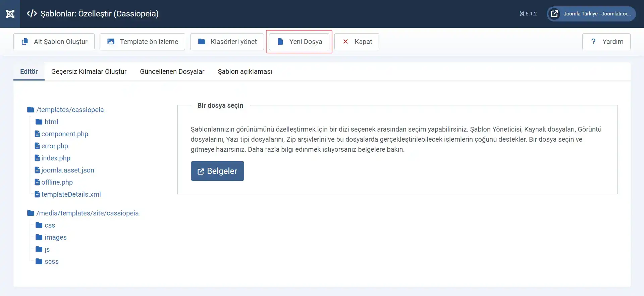
Task: Click folder icon of /media/templates/site/cassiopeia
Action: point(31,213)
